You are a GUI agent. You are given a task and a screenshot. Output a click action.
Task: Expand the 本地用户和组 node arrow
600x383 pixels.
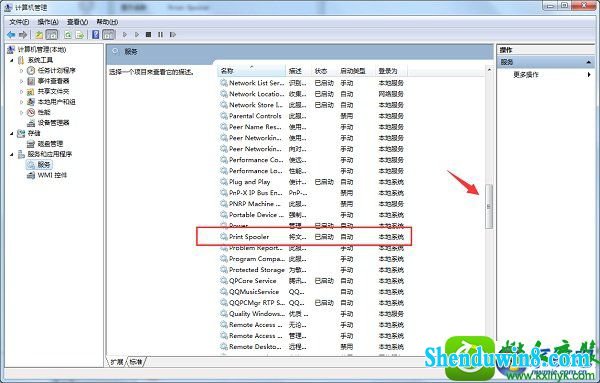21,102
